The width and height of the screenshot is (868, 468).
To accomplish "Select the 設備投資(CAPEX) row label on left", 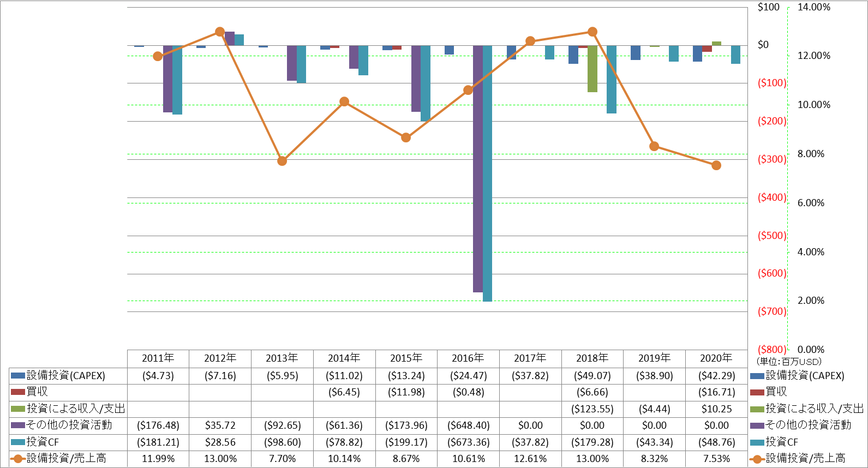I will click(66, 376).
